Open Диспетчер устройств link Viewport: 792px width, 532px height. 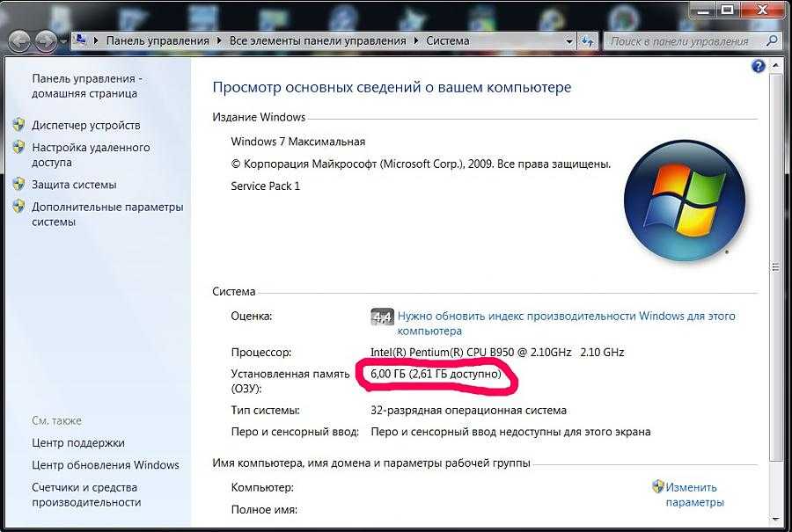86,125
